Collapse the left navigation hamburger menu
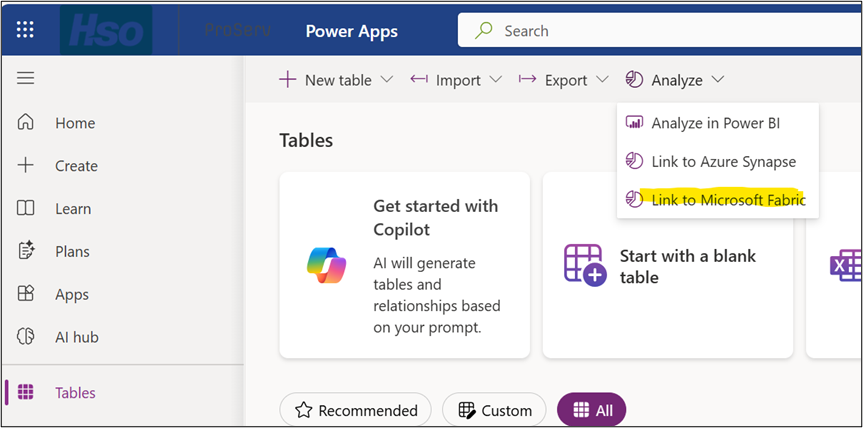 click(x=25, y=78)
